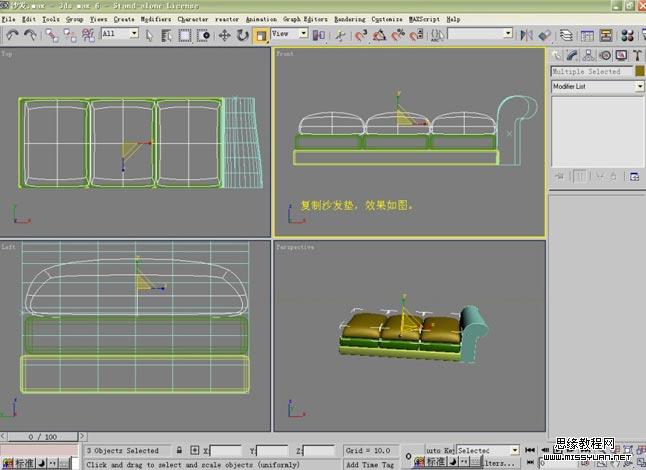Open the Modifiers menu

[156, 19]
